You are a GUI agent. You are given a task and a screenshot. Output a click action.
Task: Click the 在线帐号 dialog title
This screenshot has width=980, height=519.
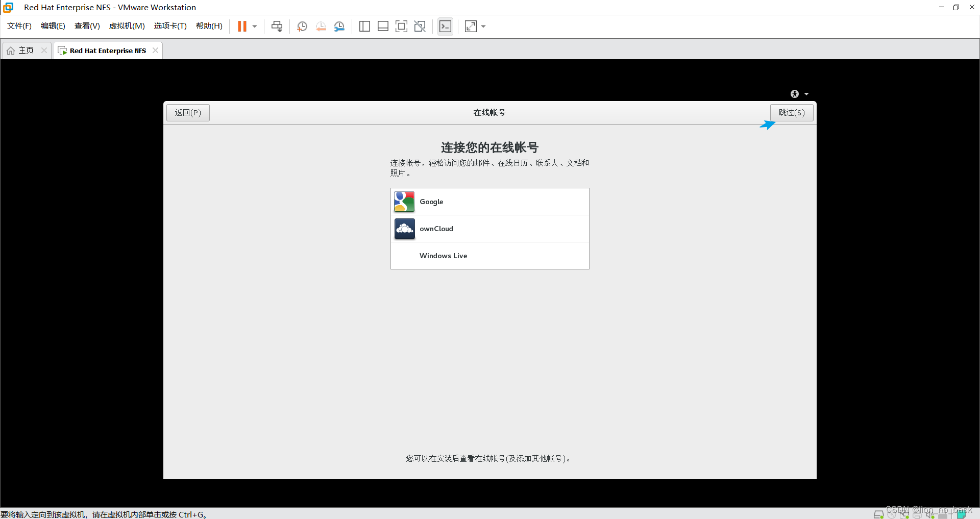coord(489,112)
